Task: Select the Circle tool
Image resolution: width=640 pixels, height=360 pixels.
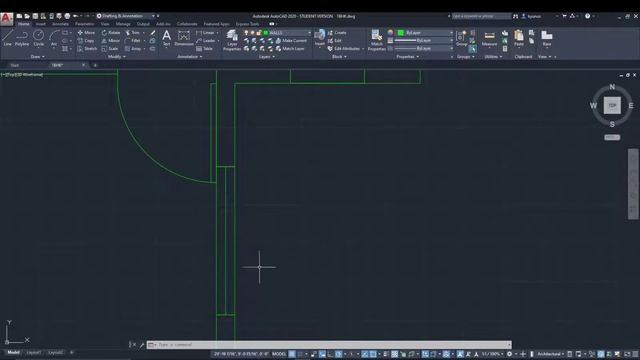Action: point(38,38)
